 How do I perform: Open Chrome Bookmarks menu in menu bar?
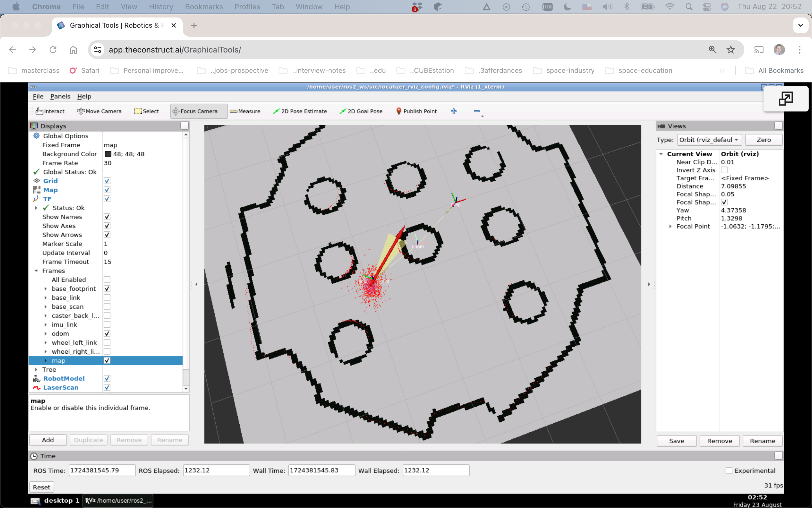(x=204, y=7)
